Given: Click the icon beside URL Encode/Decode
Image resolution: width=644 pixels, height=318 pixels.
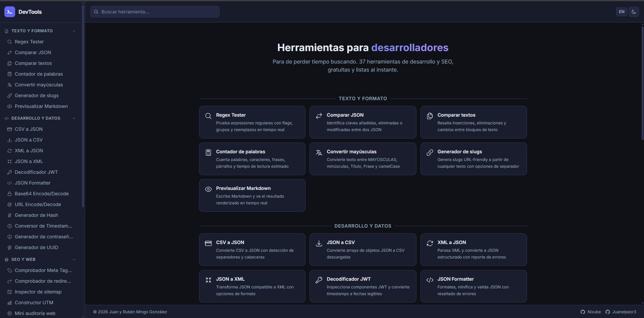Looking at the screenshot, I should (9, 204).
